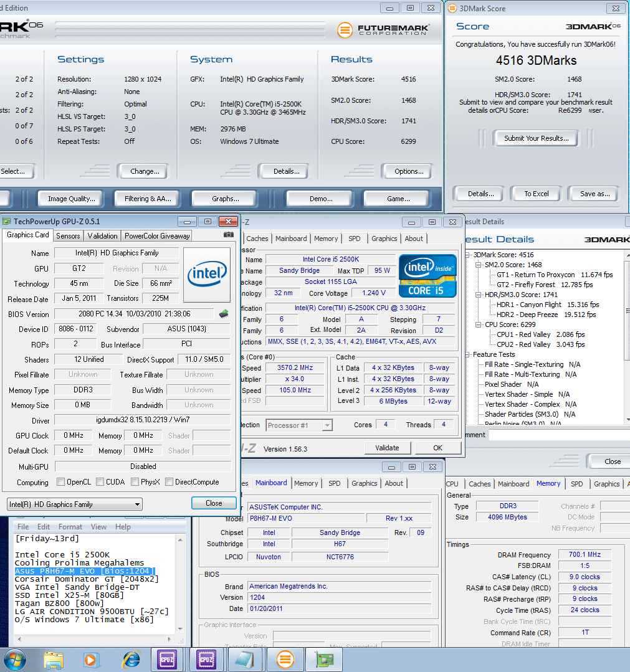Open Graphics tab in top CPU-Z window
This screenshot has width=630, height=672.
384,239
